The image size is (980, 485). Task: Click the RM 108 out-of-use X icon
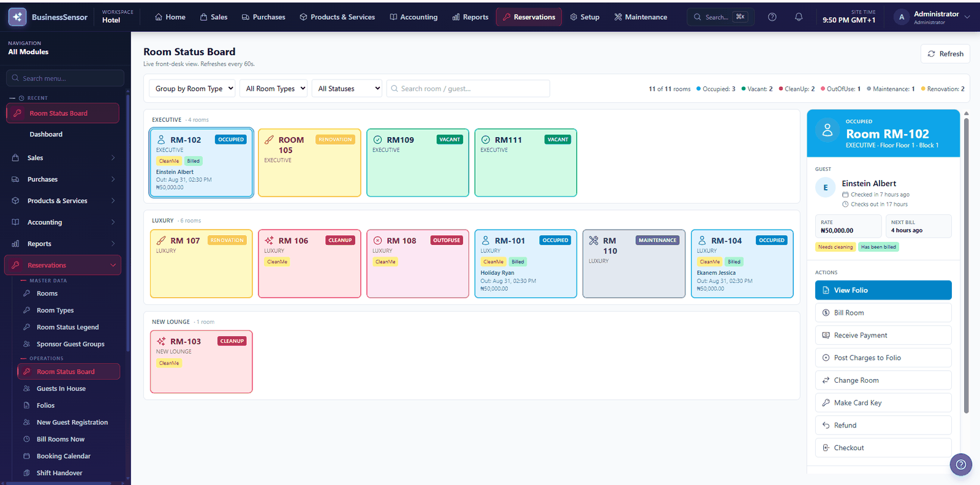378,241
